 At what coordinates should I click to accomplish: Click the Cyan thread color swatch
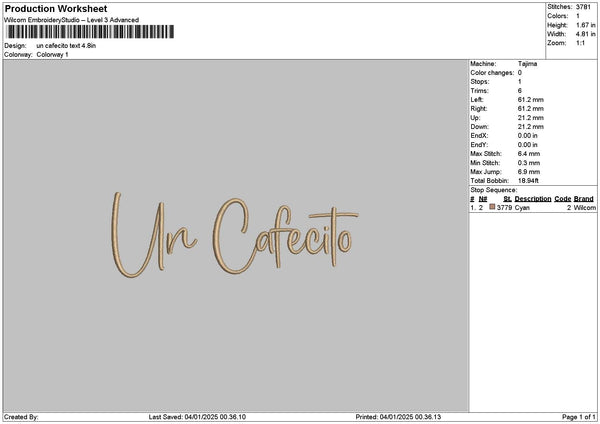tap(492, 207)
